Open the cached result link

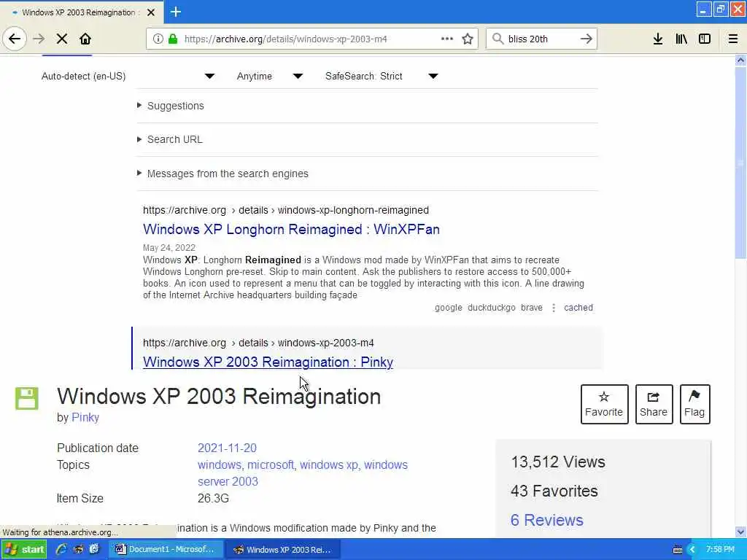pyautogui.click(x=578, y=308)
